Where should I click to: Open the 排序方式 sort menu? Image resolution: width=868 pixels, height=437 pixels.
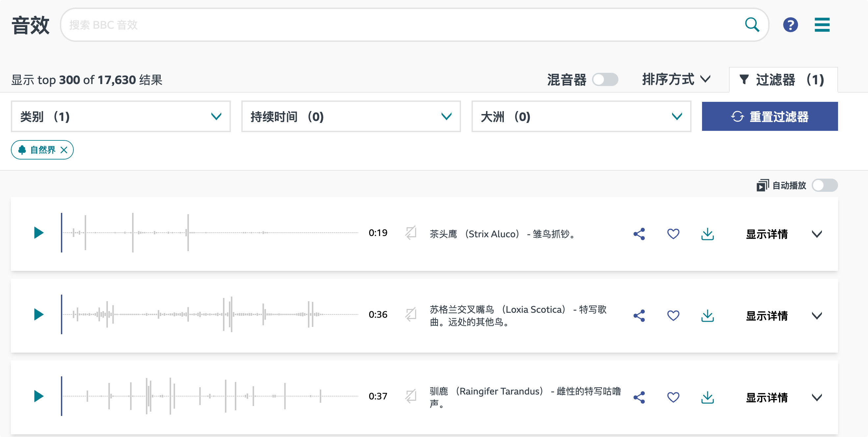click(676, 80)
